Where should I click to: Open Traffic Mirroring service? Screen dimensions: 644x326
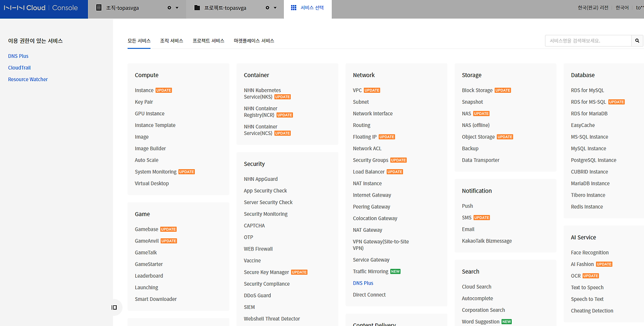click(370, 272)
